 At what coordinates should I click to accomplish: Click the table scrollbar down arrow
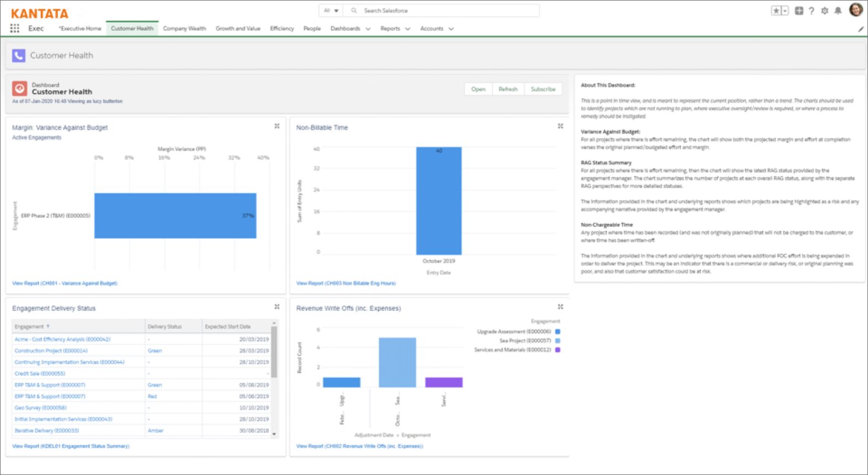274,434
